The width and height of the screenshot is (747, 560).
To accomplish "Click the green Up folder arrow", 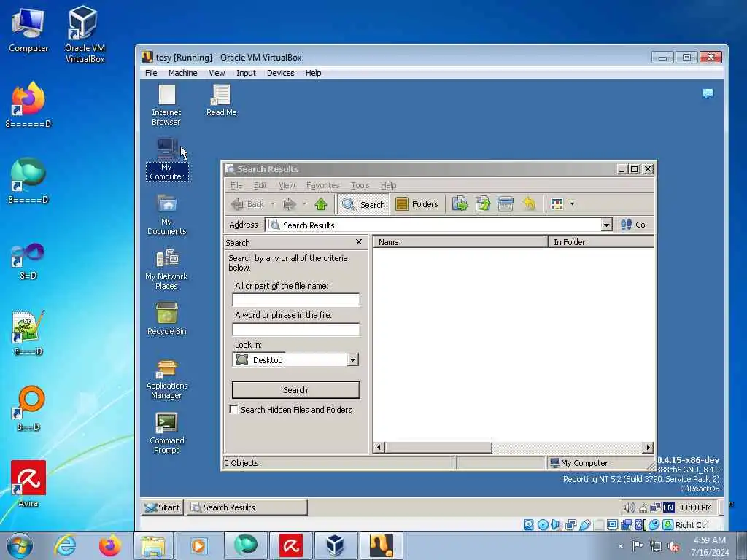I will [321, 204].
